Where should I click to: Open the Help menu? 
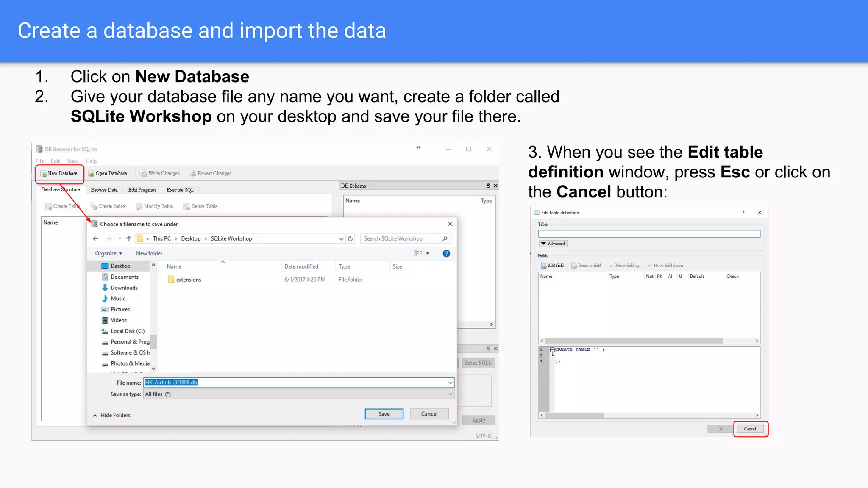click(x=91, y=161)
